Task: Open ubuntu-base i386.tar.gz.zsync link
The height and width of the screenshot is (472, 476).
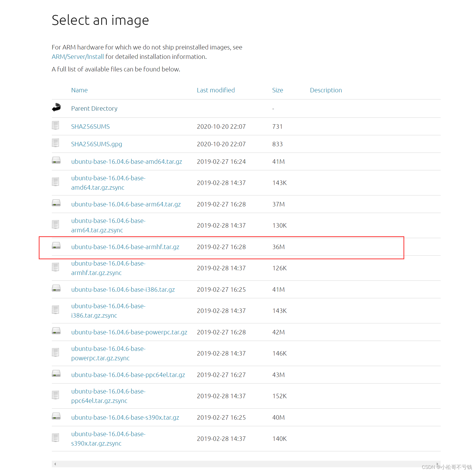Action: [108, 311]
